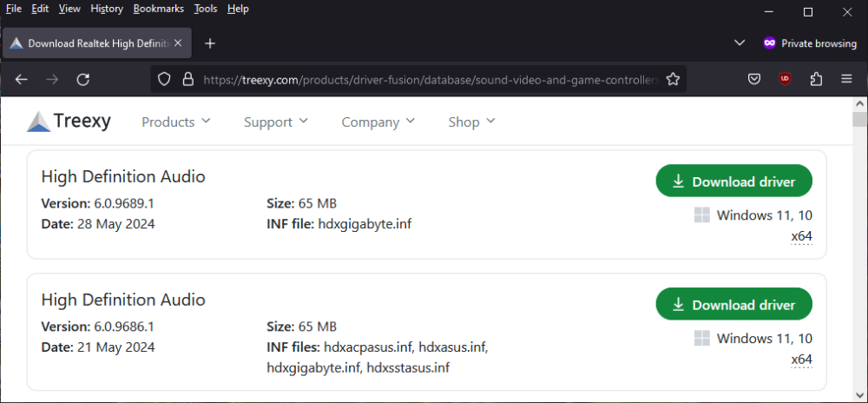Bookmark this page with the star icon
Screen dimensions: 868x403
point(673,79)
